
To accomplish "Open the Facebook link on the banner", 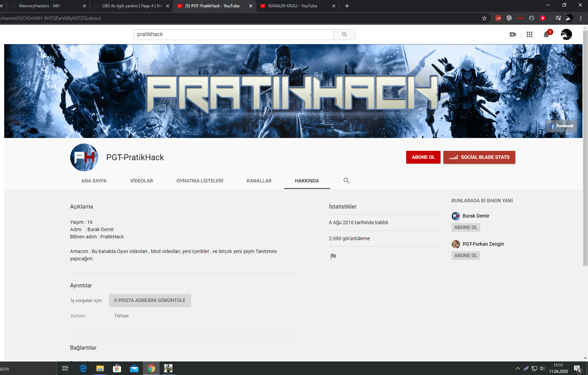I will (562, 126).
